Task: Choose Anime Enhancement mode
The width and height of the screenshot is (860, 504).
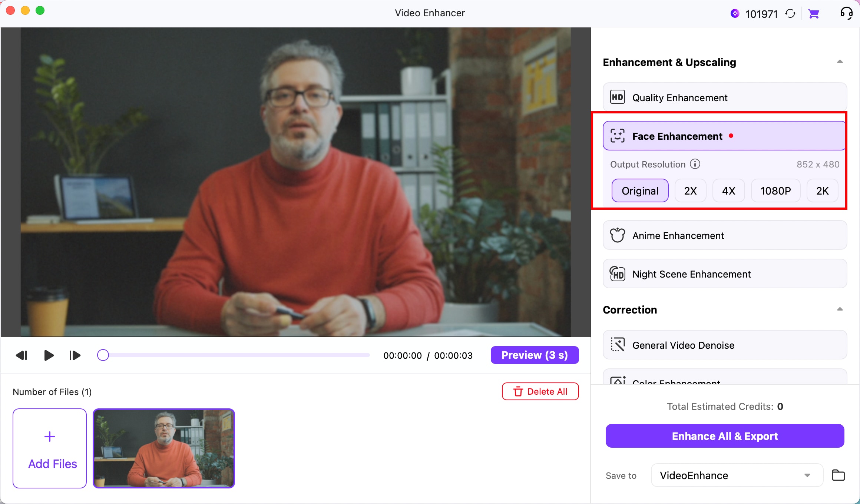Action: (x=725, y=235)
